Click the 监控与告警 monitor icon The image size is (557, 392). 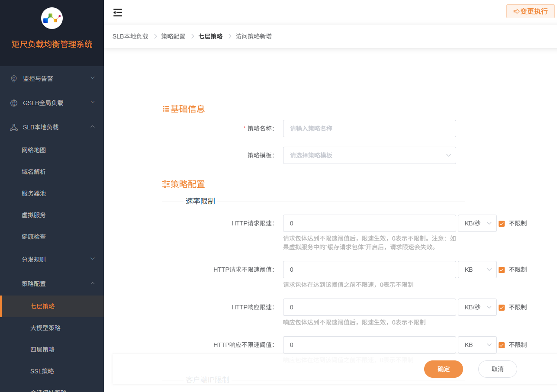pyautogui.click(x=13, y=78)
